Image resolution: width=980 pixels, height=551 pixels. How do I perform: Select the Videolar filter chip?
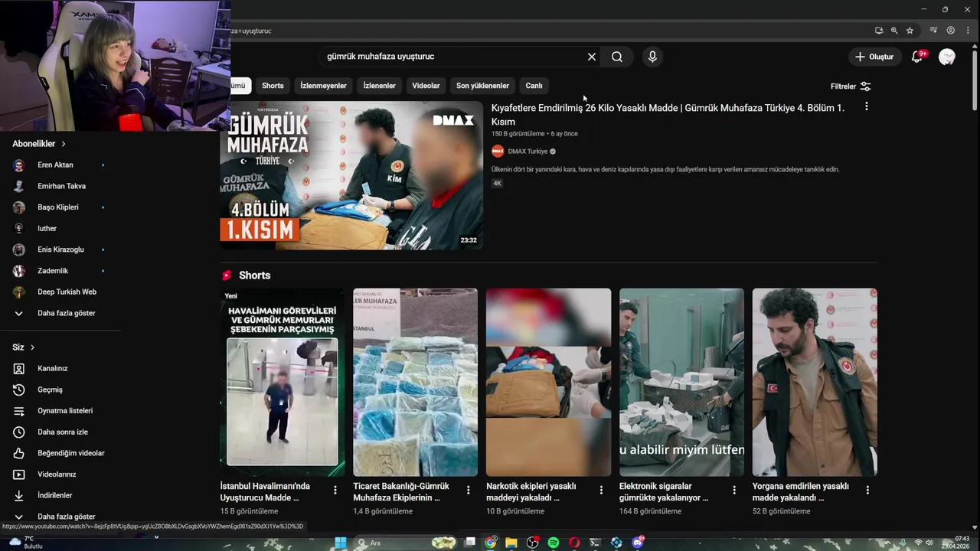tap(426, 86)
